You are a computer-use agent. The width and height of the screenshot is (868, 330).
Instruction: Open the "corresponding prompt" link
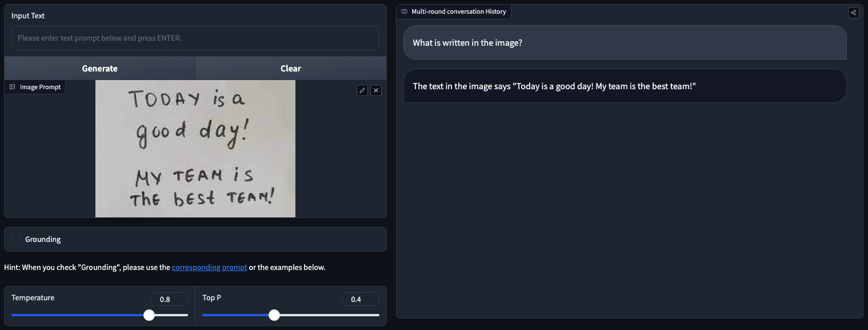(209, 267)
